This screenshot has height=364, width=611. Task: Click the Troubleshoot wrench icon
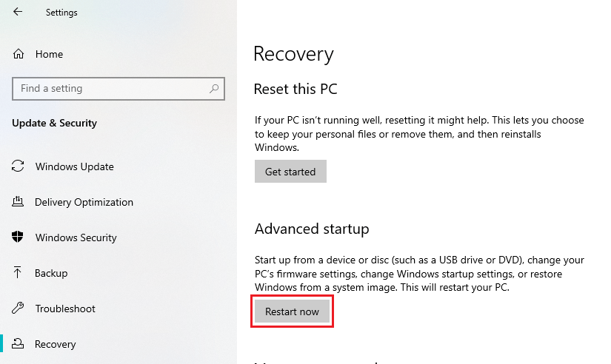coord(18,309)
